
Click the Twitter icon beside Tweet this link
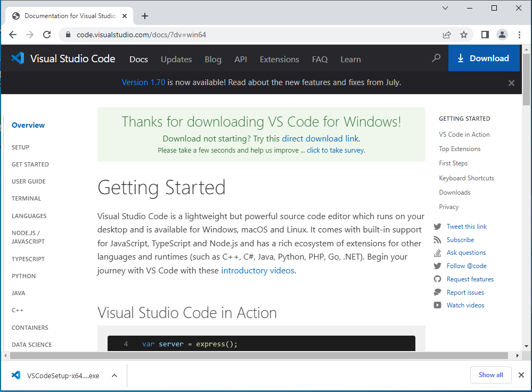click(x=438, y=227)
